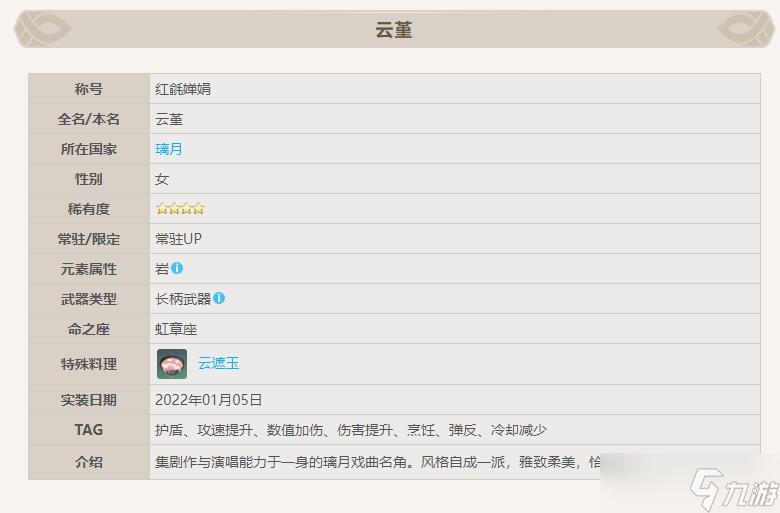The height and width of the screenshot is (513, 780).
Task: Click the 实装日期 row label
Action: pos(89,400)
